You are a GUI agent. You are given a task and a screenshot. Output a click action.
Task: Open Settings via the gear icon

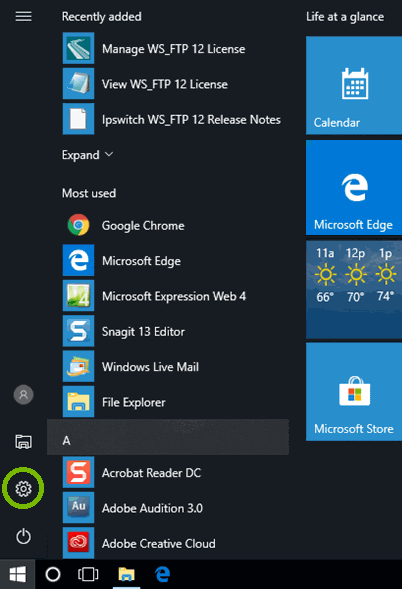pyautogui.click(x=23, y=488)
